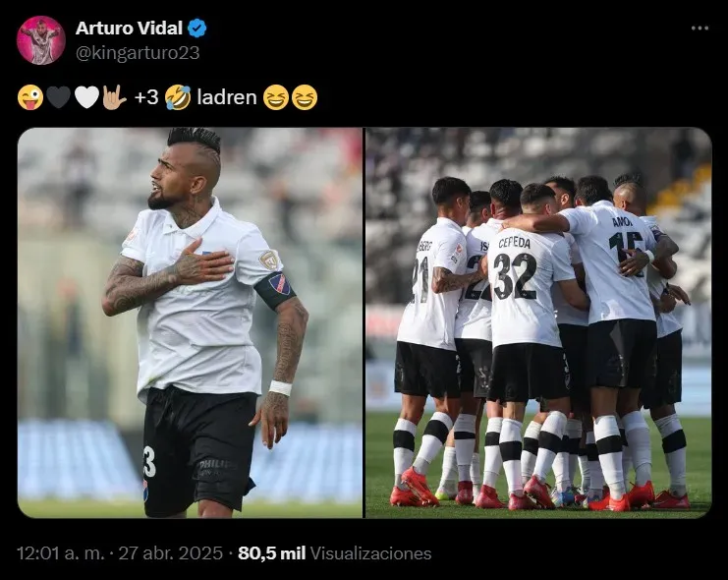728x580 pixels.
Task: Click the 12:01 a. m. timestamp
Action: point(61,553)
